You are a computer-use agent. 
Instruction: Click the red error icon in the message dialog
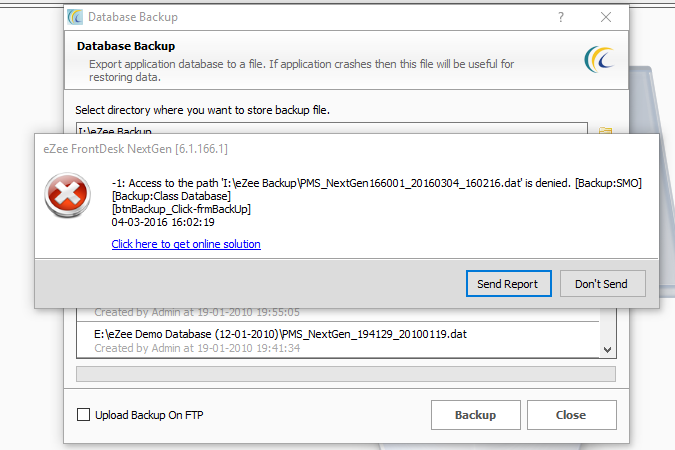pyautogui.click(x=67, y=195)
